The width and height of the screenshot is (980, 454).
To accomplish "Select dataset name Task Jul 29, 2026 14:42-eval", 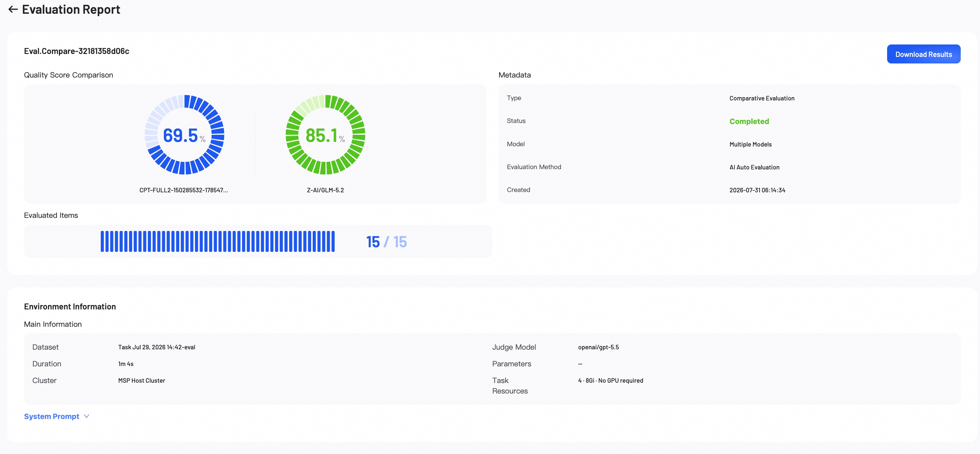I will tap(157, 347).
